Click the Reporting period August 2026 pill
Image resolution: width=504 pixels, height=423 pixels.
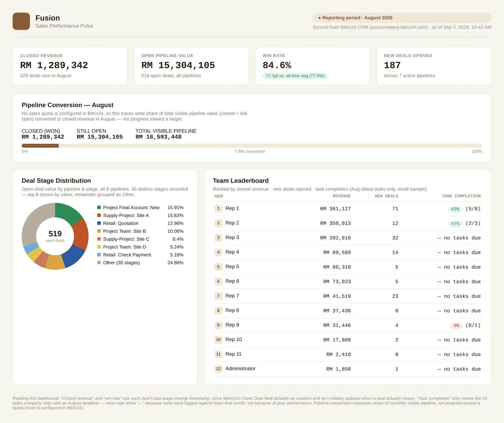(x=402, y=18)
